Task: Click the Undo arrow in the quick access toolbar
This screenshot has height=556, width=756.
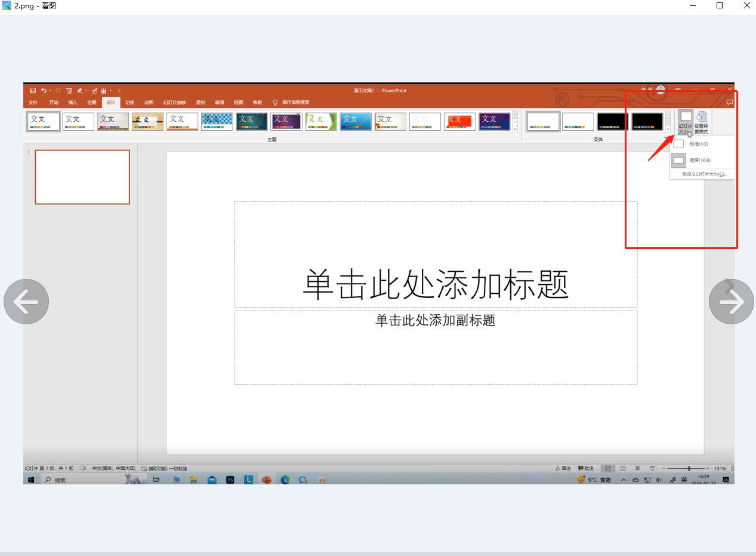Action: [x=44, y=91]
